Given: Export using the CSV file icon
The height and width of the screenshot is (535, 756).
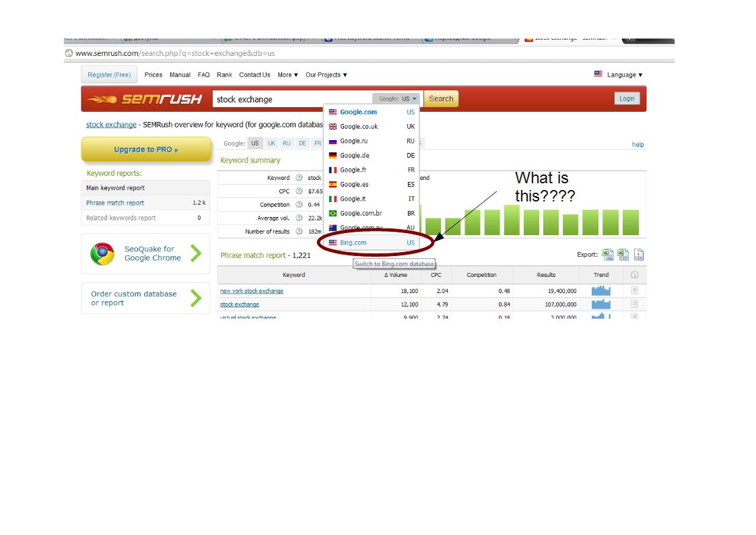Looking at the screenshot, I should point(639,254).
